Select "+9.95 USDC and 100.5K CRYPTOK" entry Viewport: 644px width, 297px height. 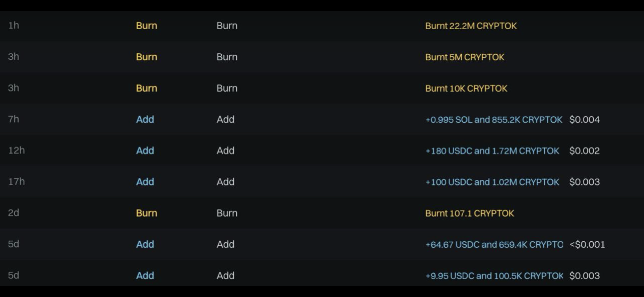point(494,276)
